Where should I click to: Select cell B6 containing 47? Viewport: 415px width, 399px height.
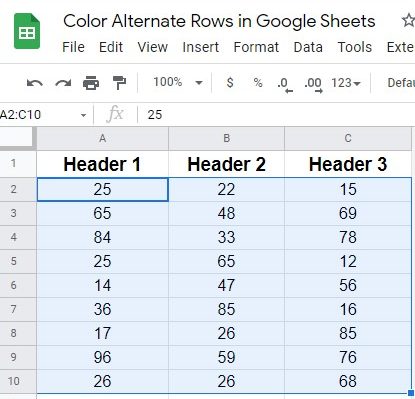pyautogui.click(x=227, y=285)
